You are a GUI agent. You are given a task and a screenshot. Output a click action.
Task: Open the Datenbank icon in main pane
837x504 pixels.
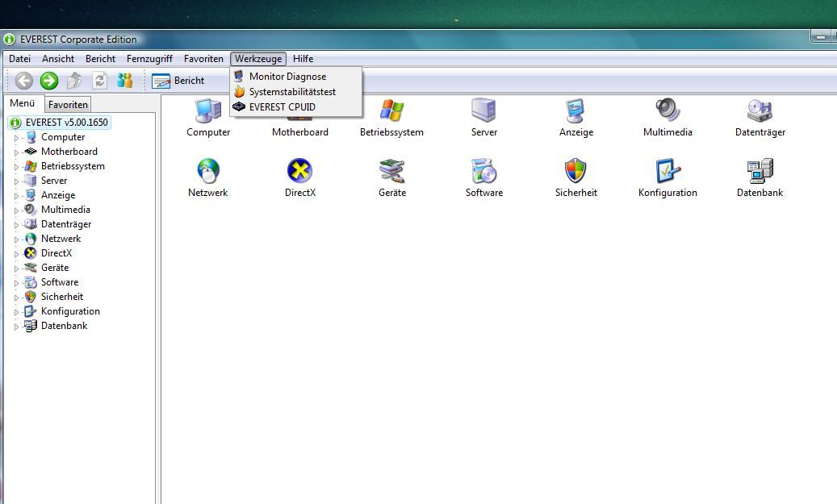(x=760, y=171)
